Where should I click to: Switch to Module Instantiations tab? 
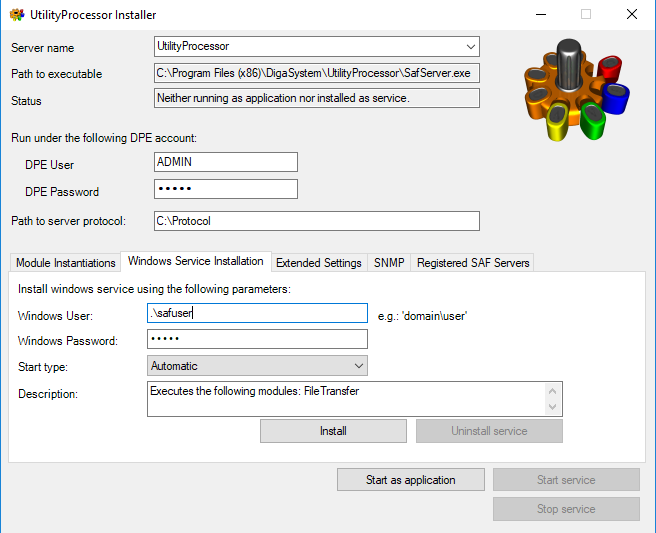66,263
